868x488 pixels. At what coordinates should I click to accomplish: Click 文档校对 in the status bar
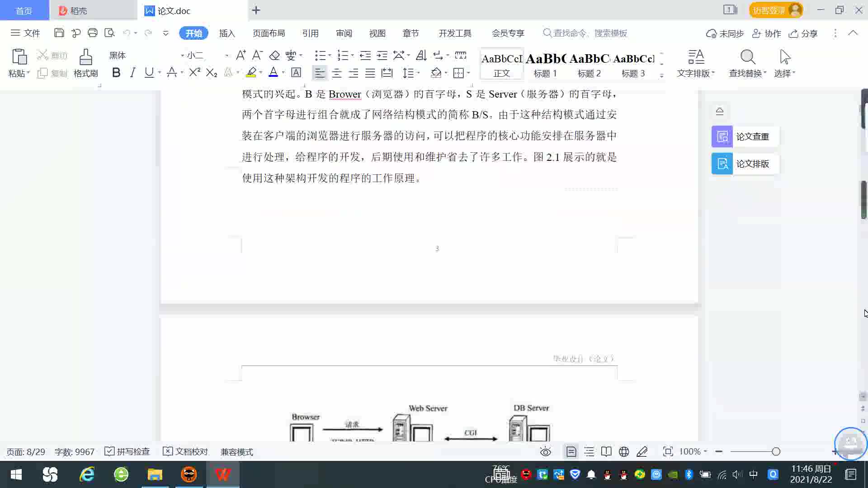click(185, 451)
